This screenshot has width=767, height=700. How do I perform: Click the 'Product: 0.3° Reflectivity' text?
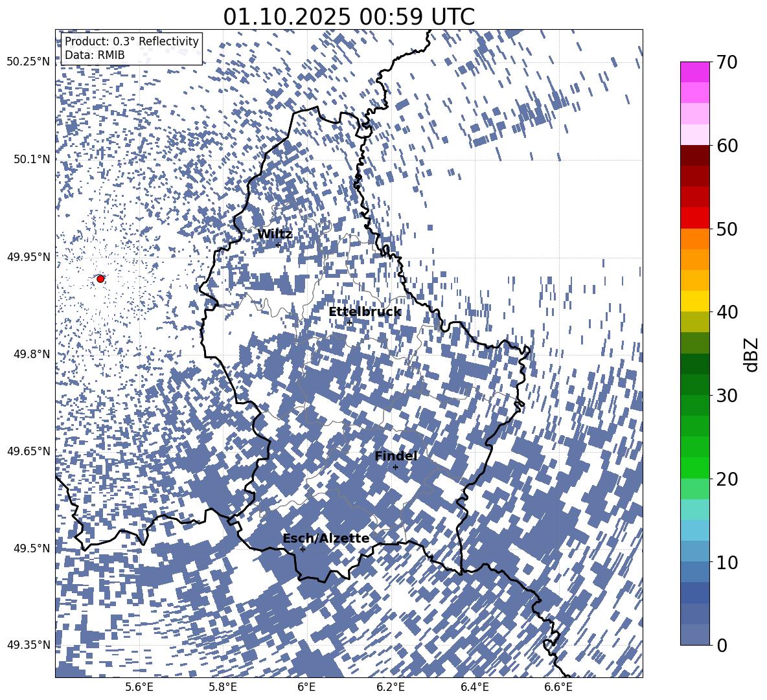pos(132,41)
